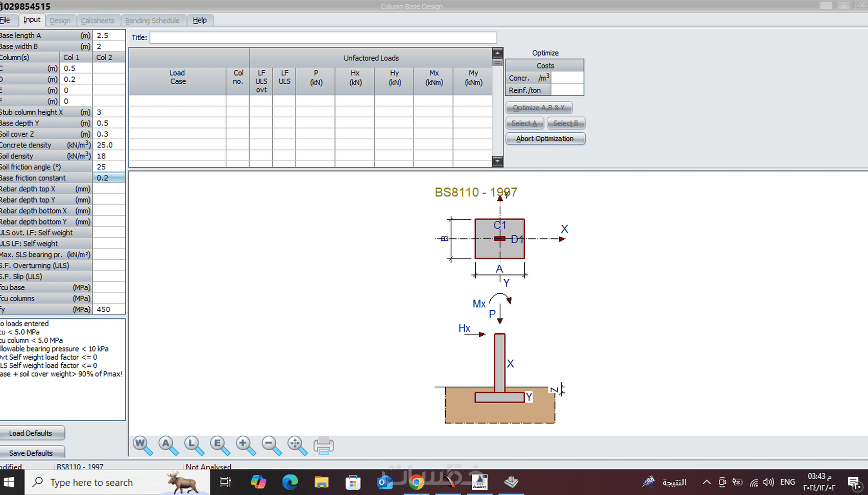
Task: Launch Copilot from the taskbar
Action: point(258,482)
